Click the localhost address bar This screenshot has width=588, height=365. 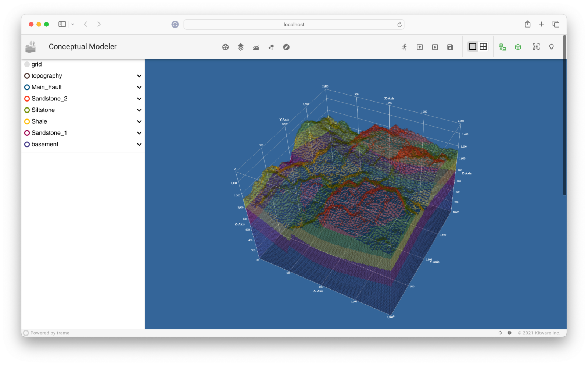[294, 25]
